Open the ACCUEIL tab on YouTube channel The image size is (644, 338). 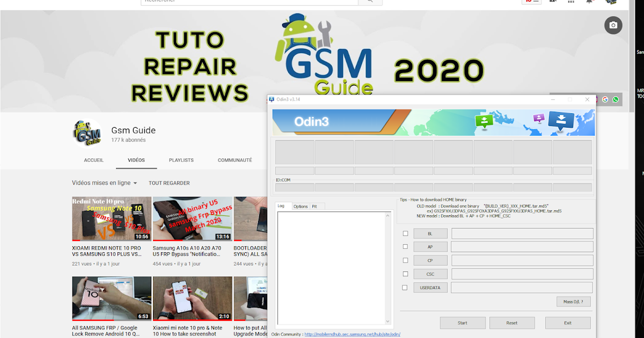click(x=94, y=160)
